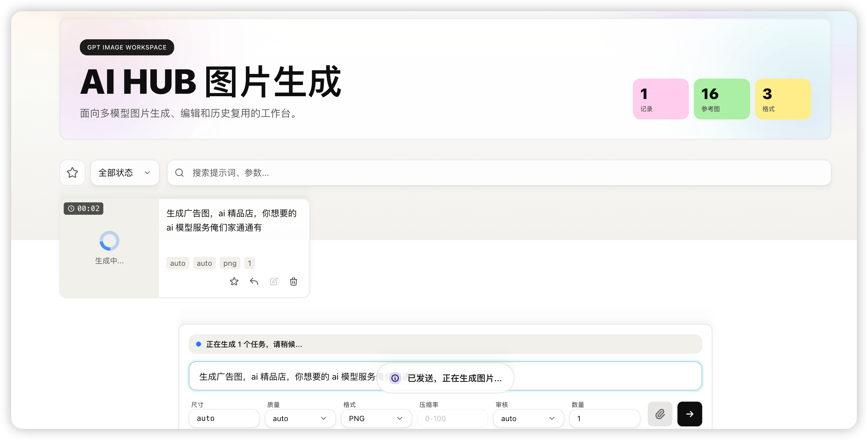Click the reuse arrow on the record card
Screen dimensions: 868x440
[254, 282]
